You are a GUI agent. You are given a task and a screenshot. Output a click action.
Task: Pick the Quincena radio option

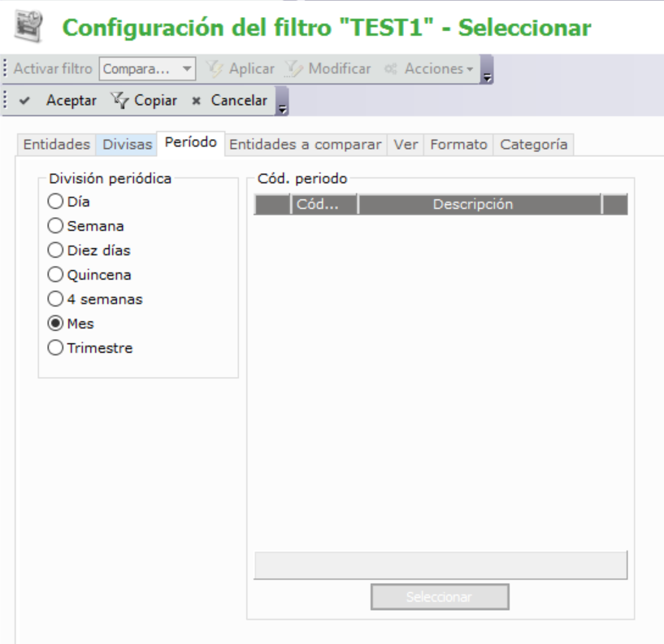tap(55, 275)
